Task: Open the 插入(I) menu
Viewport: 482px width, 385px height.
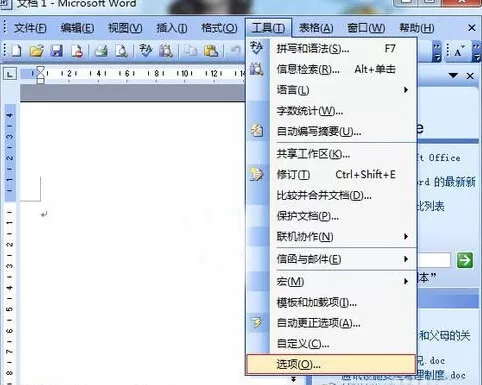Action: 172,28
